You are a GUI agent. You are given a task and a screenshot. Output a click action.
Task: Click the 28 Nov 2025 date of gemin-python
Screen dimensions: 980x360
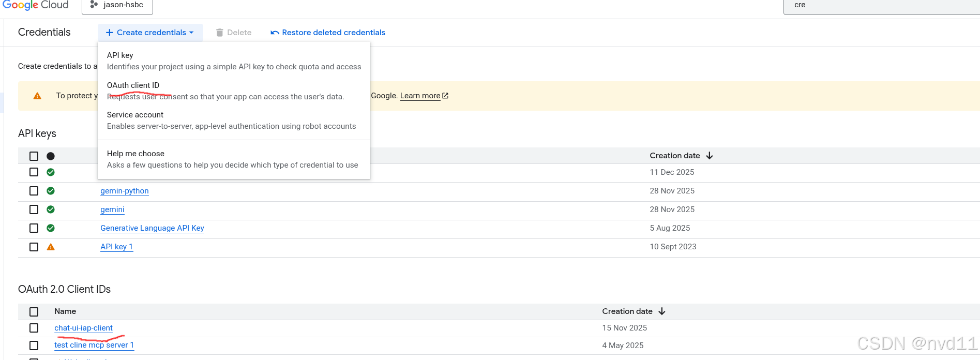(x=672, y=191)
